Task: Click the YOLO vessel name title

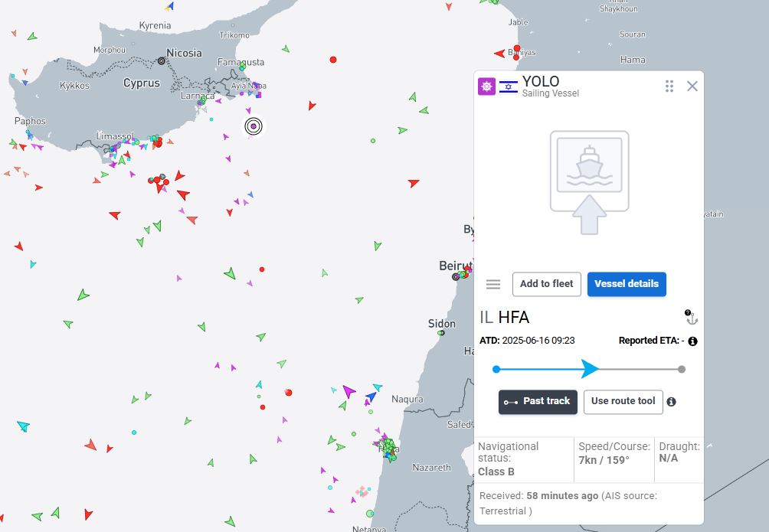Action: [x=541, y=81]
